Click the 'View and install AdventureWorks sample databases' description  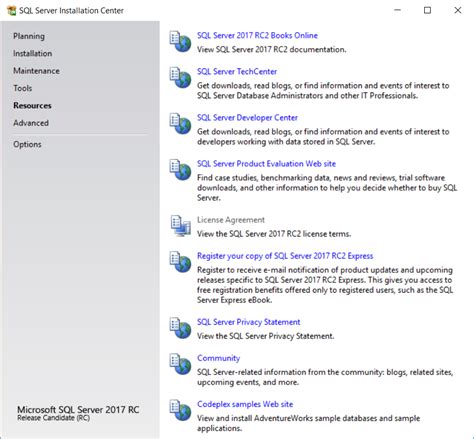[308, 423]
